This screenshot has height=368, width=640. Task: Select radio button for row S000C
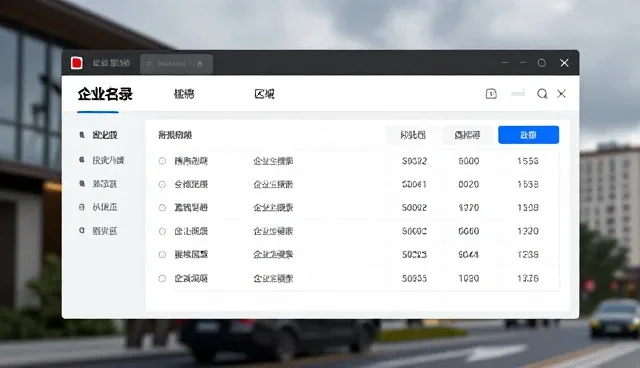pos(162,231)
